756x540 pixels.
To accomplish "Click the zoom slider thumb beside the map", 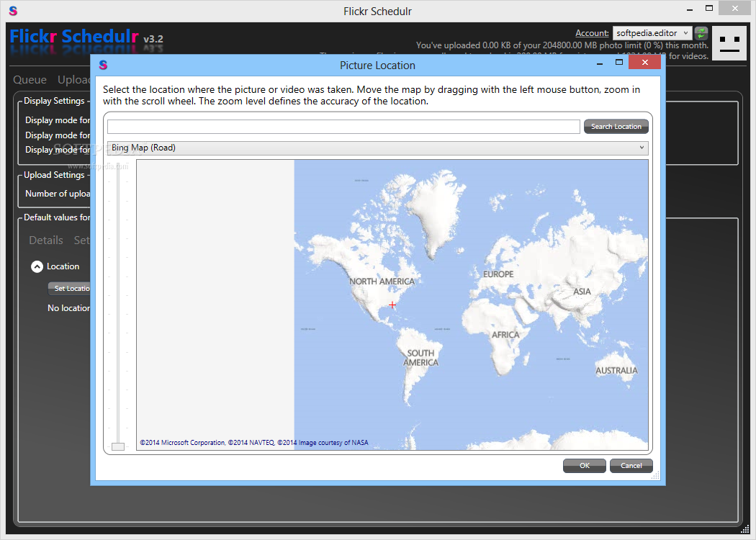I will point(118,446).
